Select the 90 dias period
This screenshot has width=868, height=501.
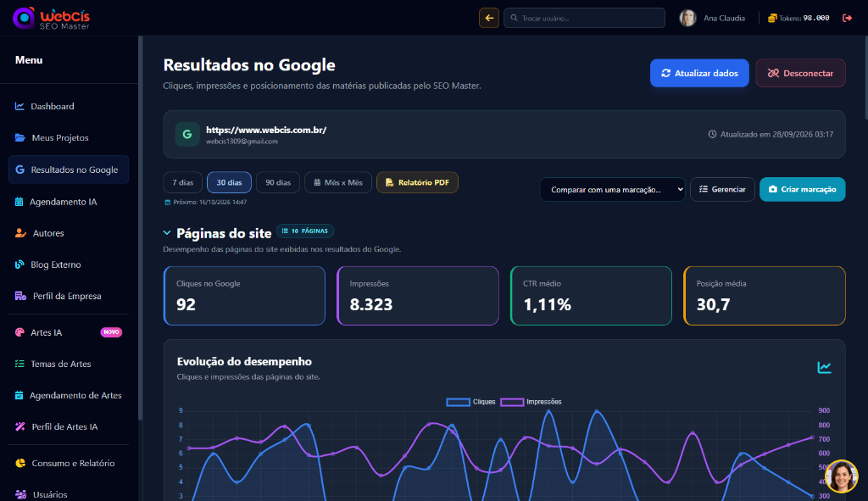[278, 182]
